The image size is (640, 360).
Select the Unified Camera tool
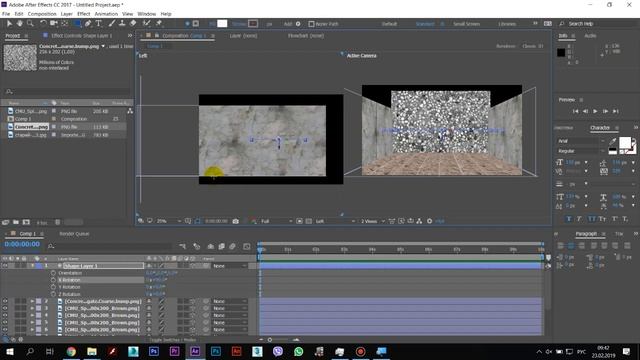click(x=53, y=24)
